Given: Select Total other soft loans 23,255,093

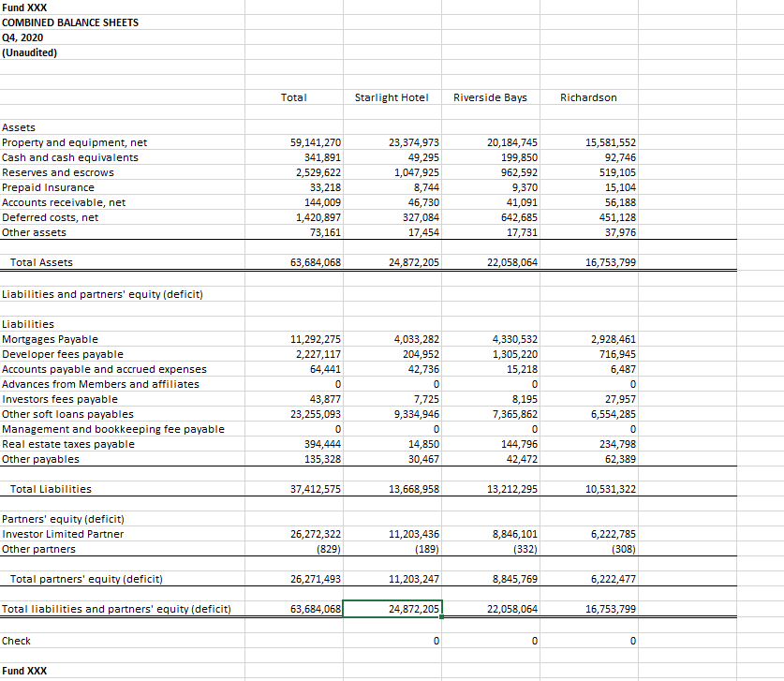Looking at the screenshot, I should [x=316, y=414].
